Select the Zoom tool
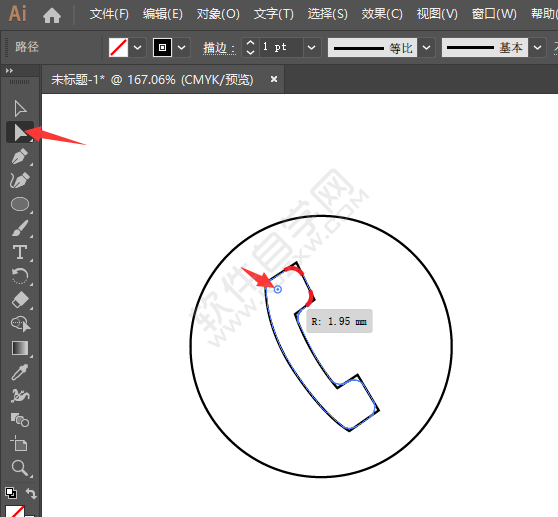558x517 pixels. tap(20, 468)
